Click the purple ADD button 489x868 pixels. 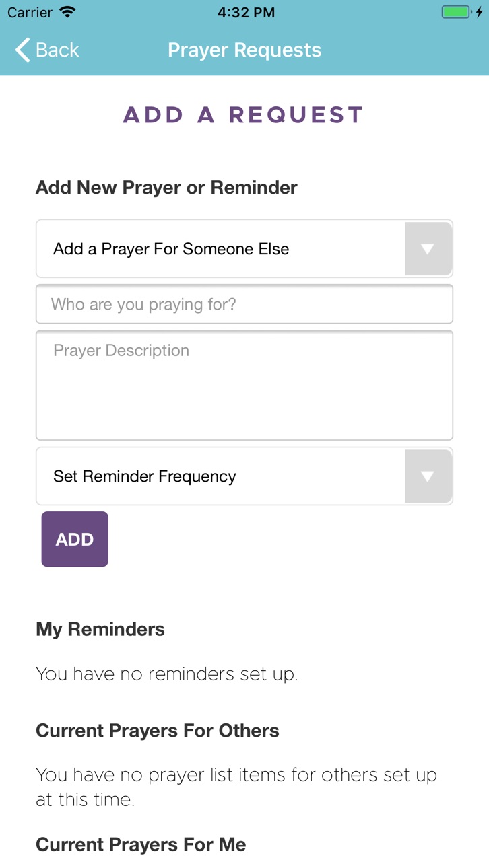point(75,539)
